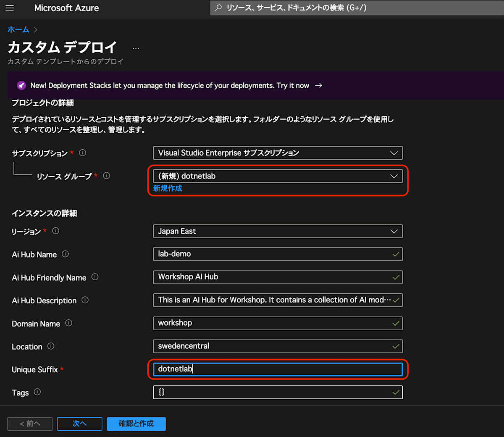
Task: Click the search magnifier icon
Action: (x=218, y=8)
